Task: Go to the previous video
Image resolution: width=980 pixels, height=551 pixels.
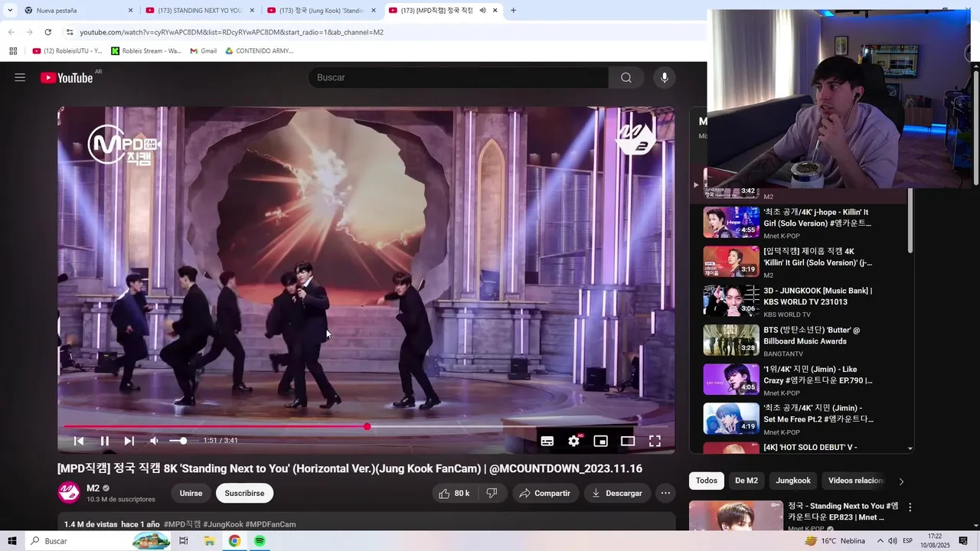Action: [79, 441]
